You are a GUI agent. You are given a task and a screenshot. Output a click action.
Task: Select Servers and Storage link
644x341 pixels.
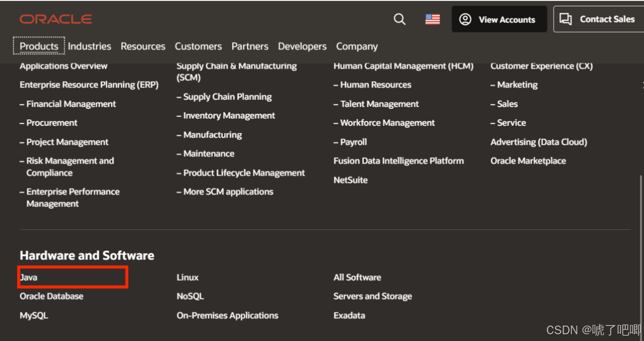tap(373, 296)
